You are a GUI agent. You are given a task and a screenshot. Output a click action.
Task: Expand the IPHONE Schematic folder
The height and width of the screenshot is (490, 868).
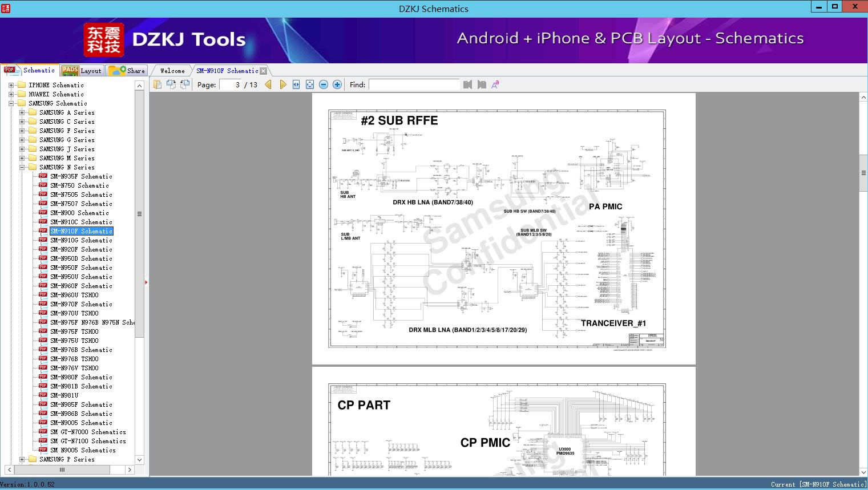11,85
